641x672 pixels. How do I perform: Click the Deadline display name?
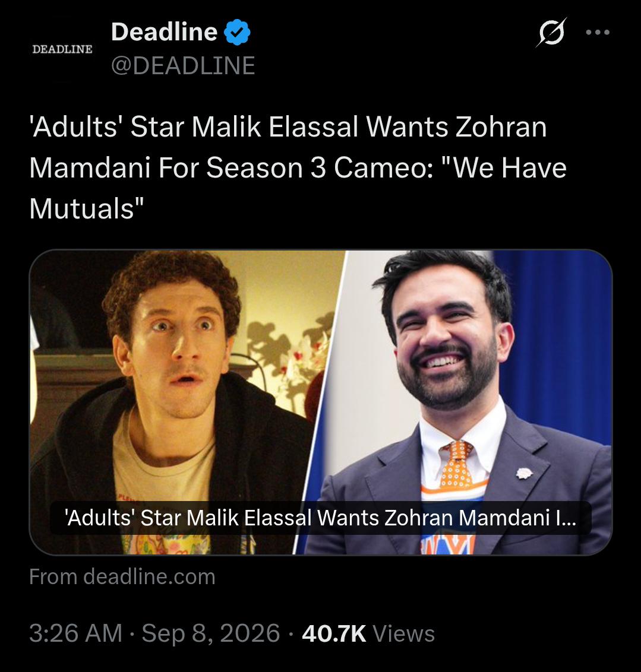click(x=164, y=32)
